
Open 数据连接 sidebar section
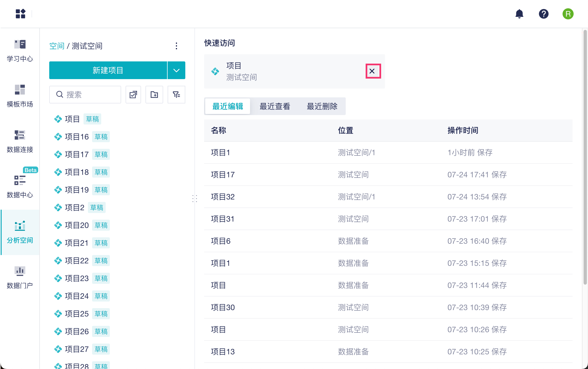pyautogui.click(x=20, y=141)
